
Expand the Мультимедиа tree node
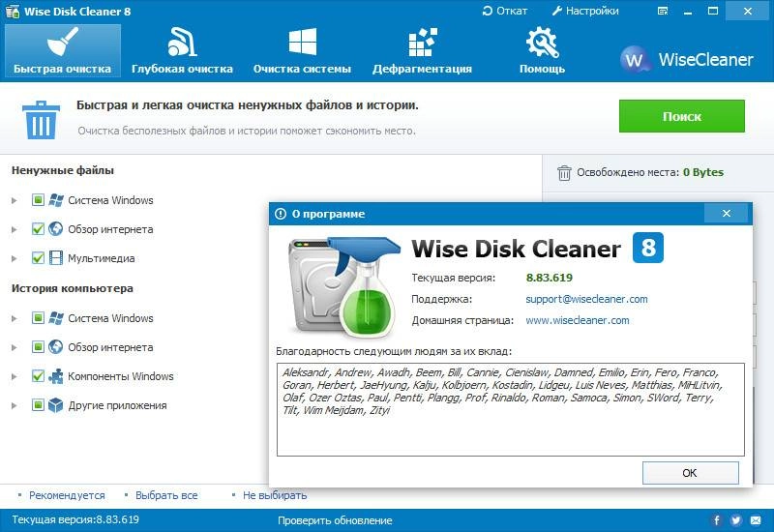[x=15, y=258]
